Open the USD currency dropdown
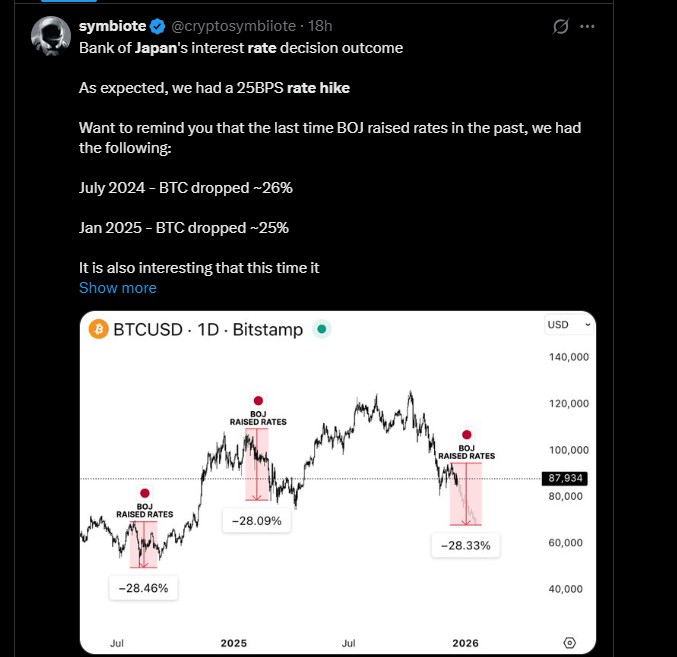The height and width of the screenshot is (657, 677). click(569, 325)
